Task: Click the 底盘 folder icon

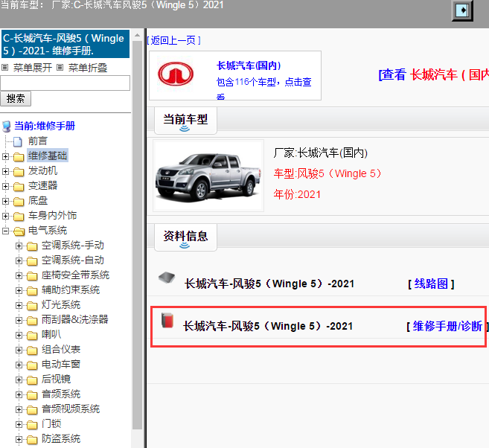Action: (19, 202)
